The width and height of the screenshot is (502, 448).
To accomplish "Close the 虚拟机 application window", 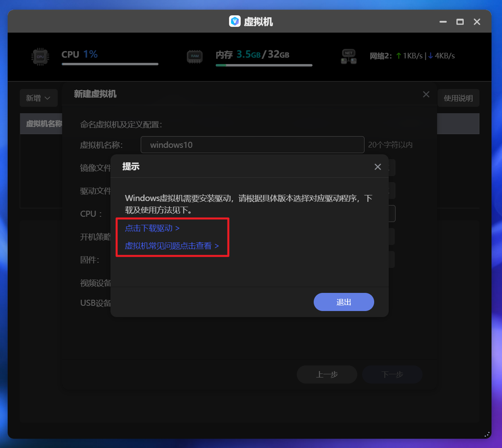I will (x=477, y=22).
